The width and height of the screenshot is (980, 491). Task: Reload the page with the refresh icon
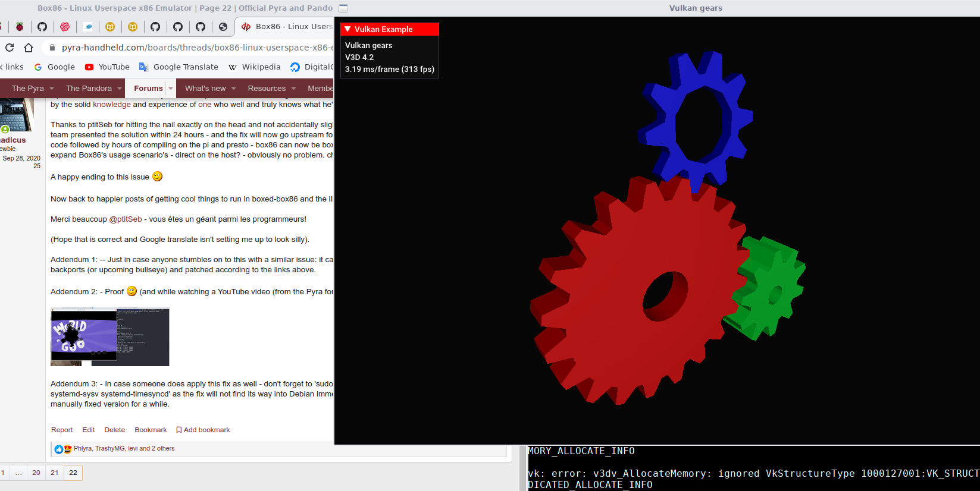coord(10,48)
